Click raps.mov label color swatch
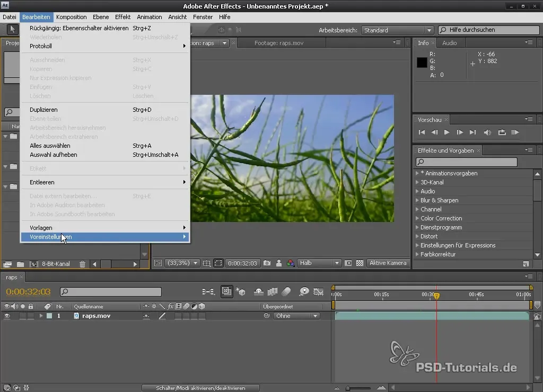 point(49,316)
